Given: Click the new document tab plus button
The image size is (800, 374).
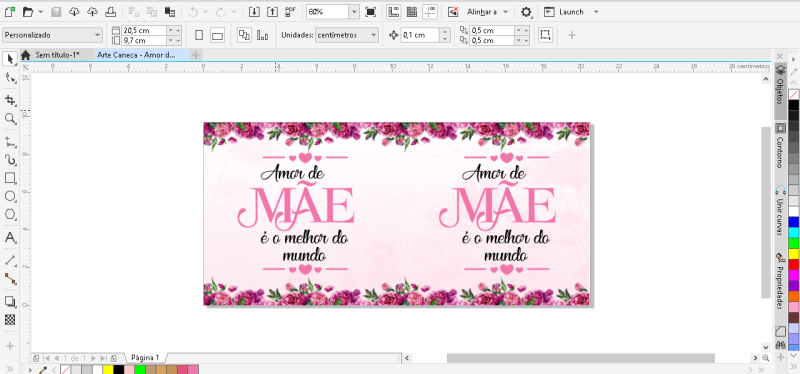Looking at the screenshot, I should (196, 55).
